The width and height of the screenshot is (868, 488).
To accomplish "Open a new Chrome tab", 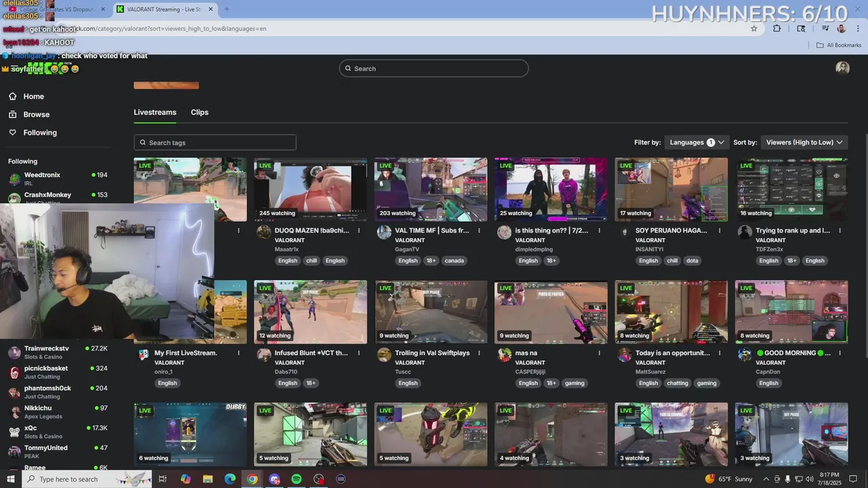I will point(226,9).
